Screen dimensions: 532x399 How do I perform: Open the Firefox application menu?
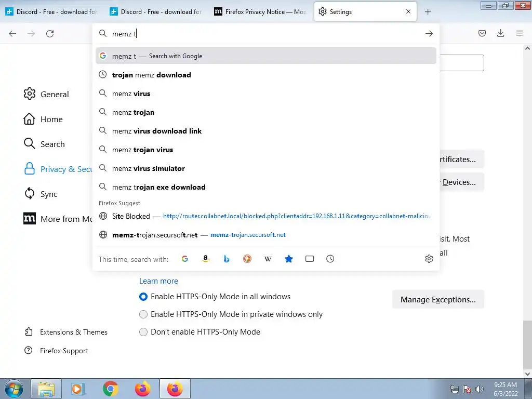pos(520,33)
